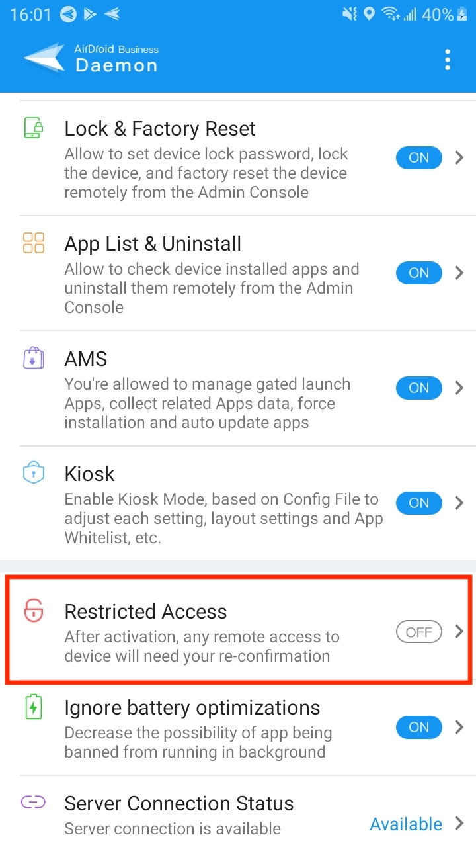Open the Kiosk settings title

click(x=89, y=474)
